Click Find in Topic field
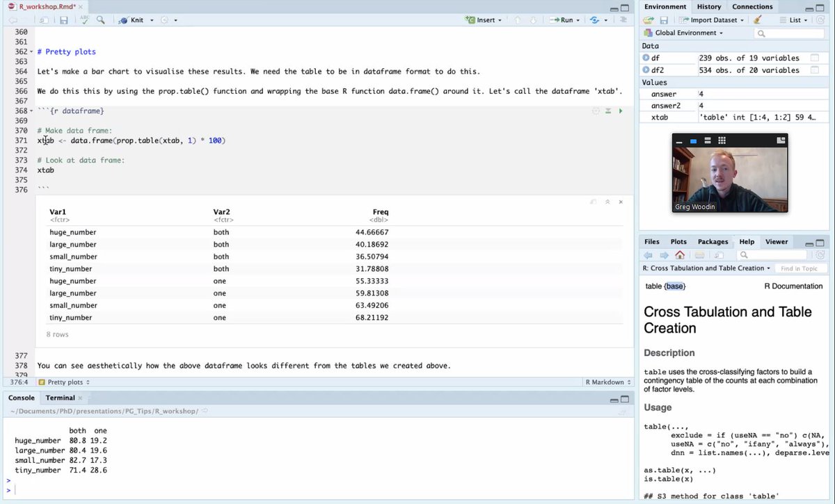Viewport: 835px width, 504px height. [801, 268]
